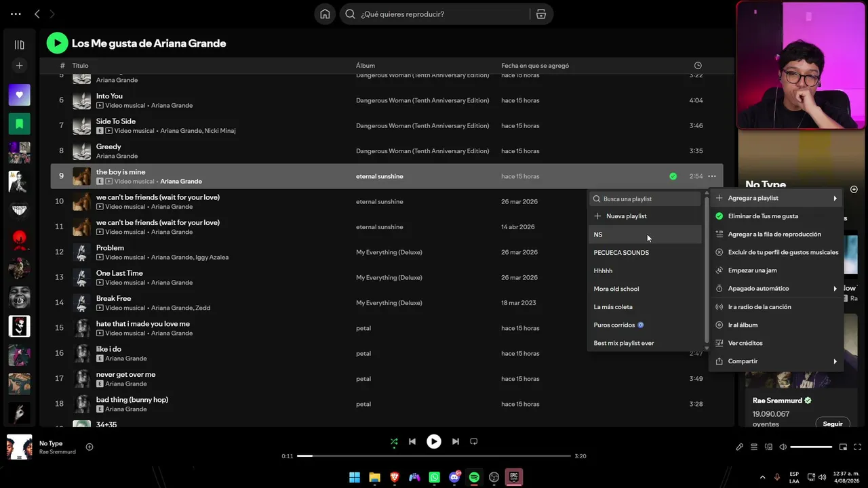Toggle liked checkmark on 'the boy is mine'
Screen dimensions: 868x488
point(673,176)
